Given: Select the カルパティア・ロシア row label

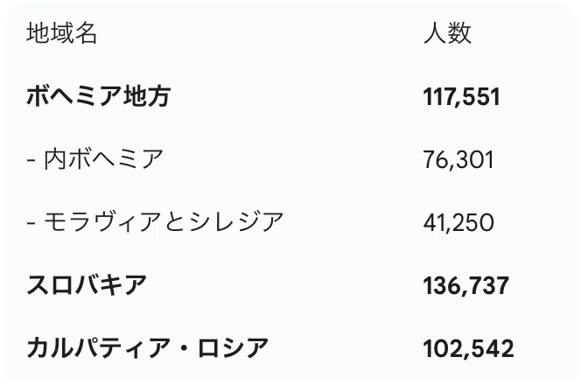Looking at the screenshot, I should point(147,348).
